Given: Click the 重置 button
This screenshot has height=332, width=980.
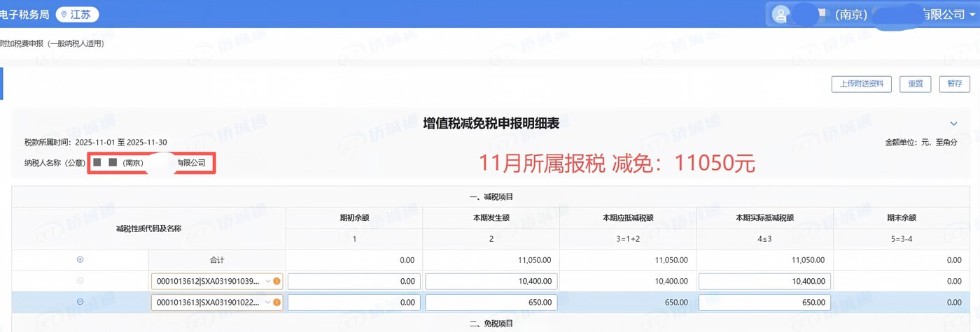Looking at the screenshot, I should click(x=915, y=84).
